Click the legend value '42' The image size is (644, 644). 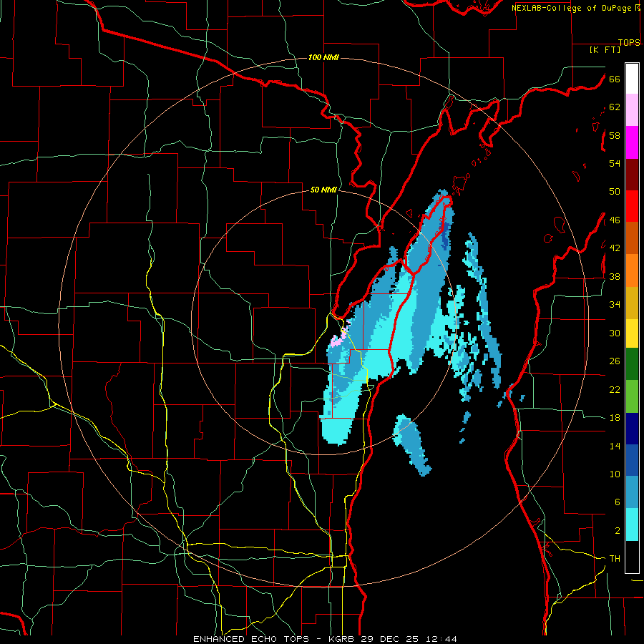click(x=615, y=248)
